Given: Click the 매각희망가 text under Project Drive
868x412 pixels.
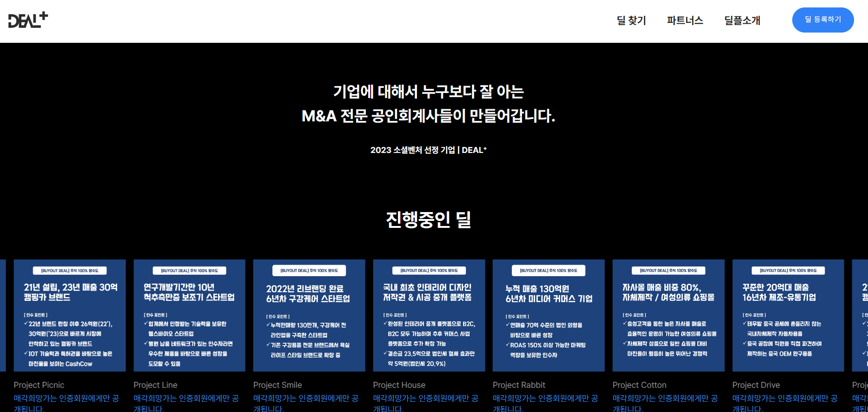Looking at the screenshot, I should click(785, 403).
